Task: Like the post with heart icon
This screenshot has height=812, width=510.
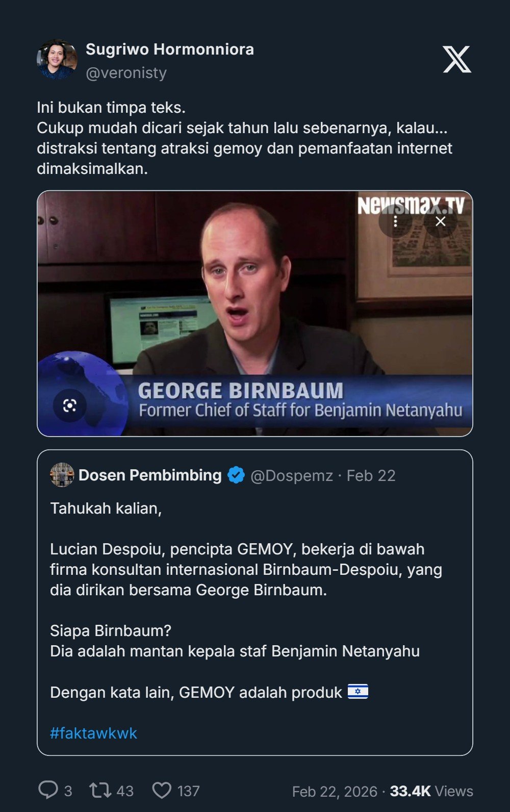Action: point(162,791)
